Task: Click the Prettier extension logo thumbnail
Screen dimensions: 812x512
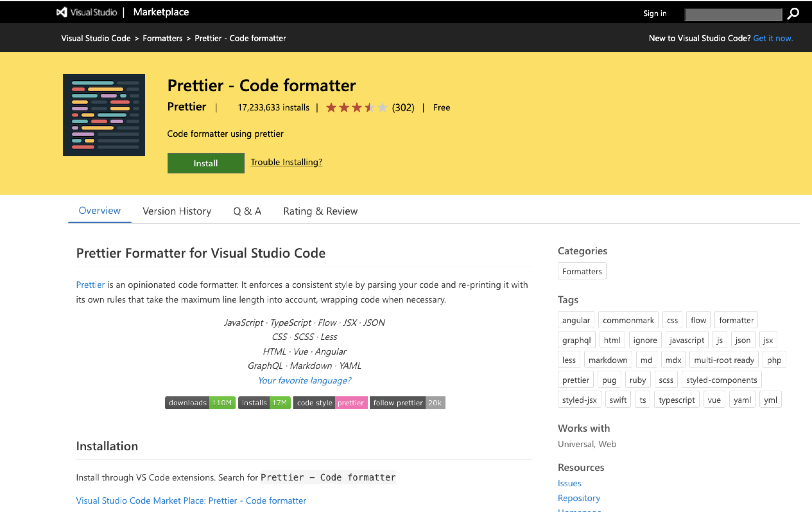Action: pyautogui.click(x=104, y=115)
